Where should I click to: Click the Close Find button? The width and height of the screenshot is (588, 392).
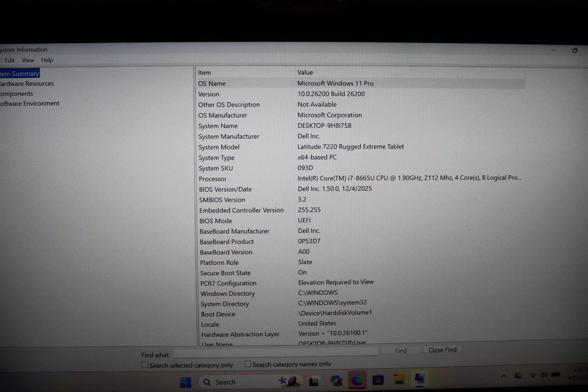click(x=442, y=350)
